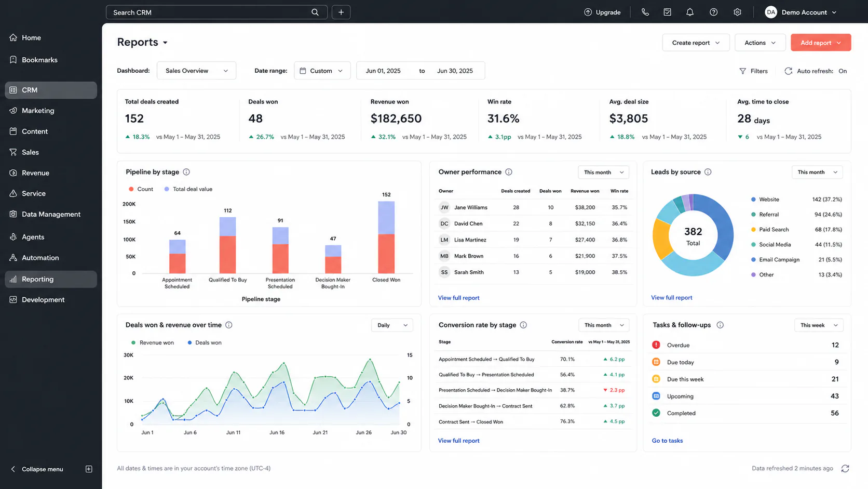Open notifications bell
868x489 pixels.
point(690,12)
